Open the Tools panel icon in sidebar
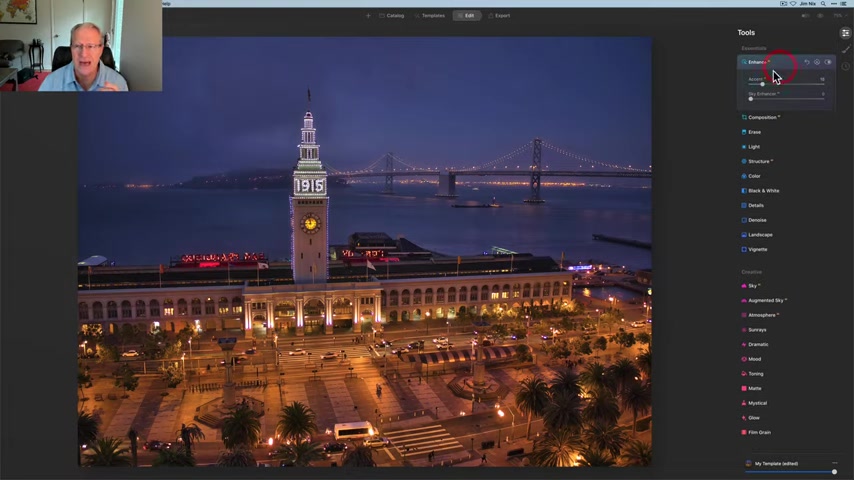The height and width of the screenshot is (480, 854). click(x=845, y=33)
